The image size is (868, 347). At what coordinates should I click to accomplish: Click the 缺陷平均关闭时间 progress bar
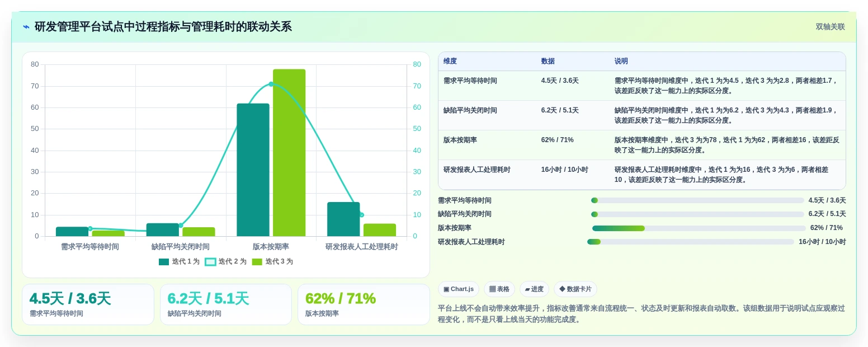click(x=697, y=214)
